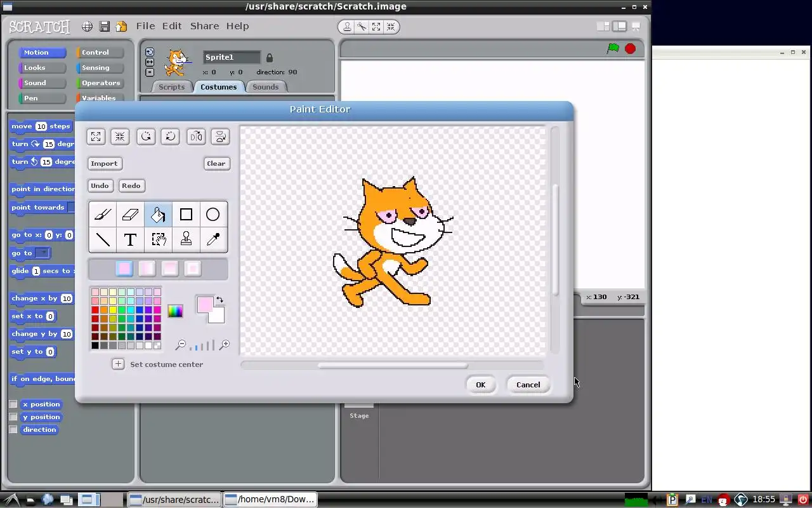Rotate the costume counter-clockwise
This screenshot has height=508, width=812.
[146, 137]
